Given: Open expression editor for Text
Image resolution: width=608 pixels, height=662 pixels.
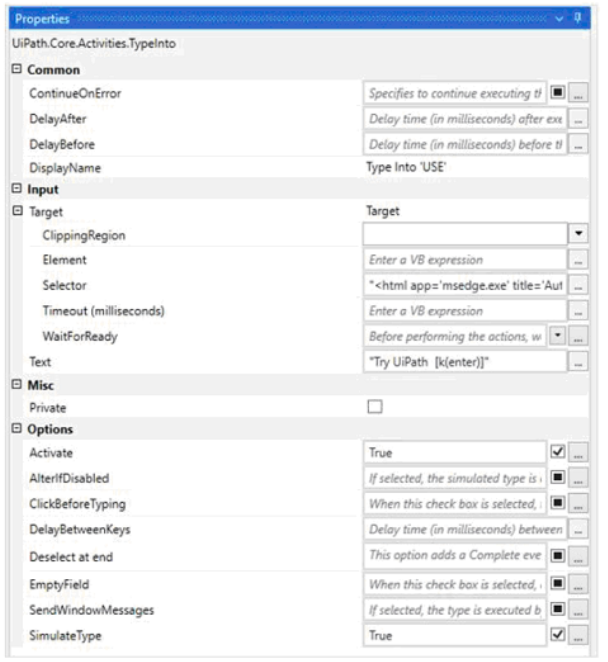Looking at the screenshot, I should tap(578, 362).
